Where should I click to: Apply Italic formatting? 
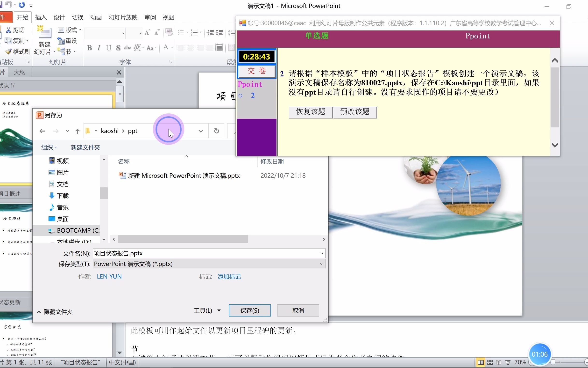coord(99,48)
